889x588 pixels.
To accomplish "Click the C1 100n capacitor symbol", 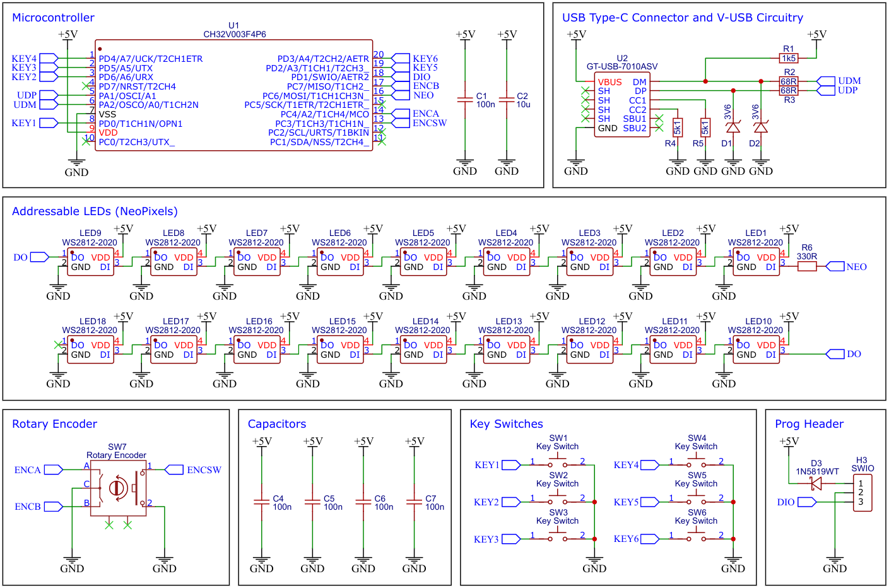I will [465, 100].
